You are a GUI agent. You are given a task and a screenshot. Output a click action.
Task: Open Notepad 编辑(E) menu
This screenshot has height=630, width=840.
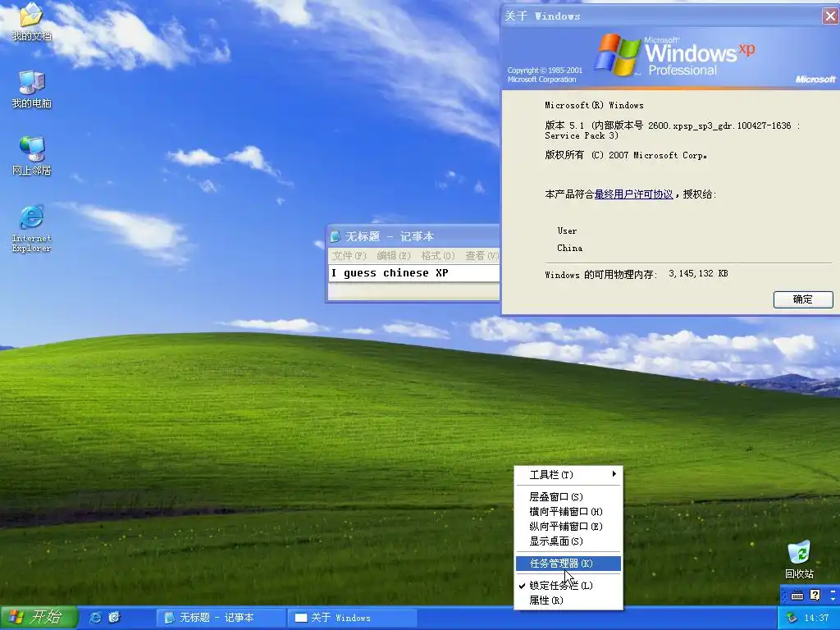393,256
